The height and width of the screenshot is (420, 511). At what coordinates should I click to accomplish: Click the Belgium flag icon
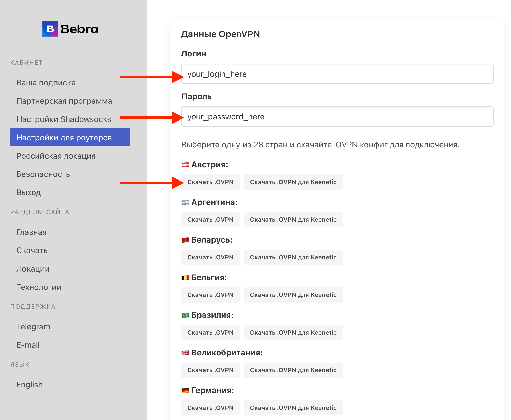point(185,278)
